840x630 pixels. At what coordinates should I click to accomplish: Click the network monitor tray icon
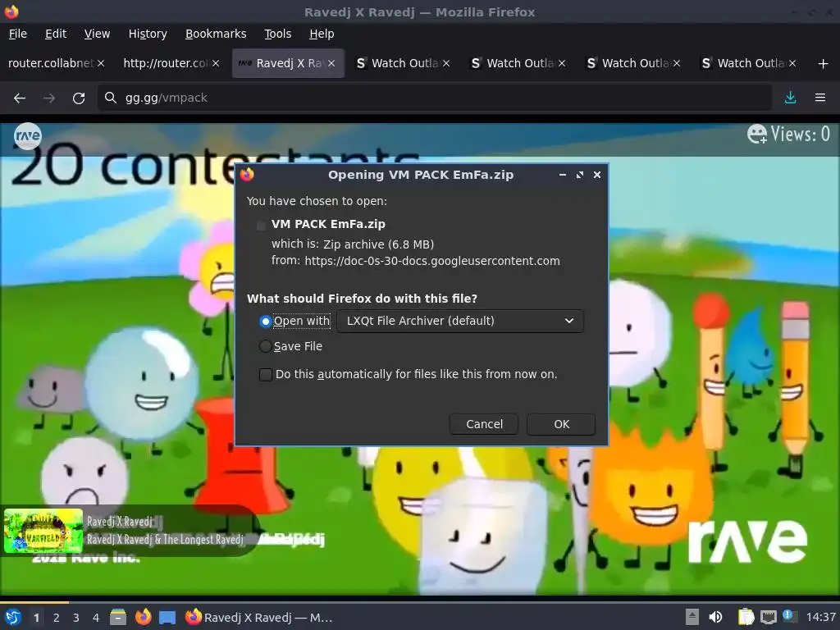tap(768, 617)
